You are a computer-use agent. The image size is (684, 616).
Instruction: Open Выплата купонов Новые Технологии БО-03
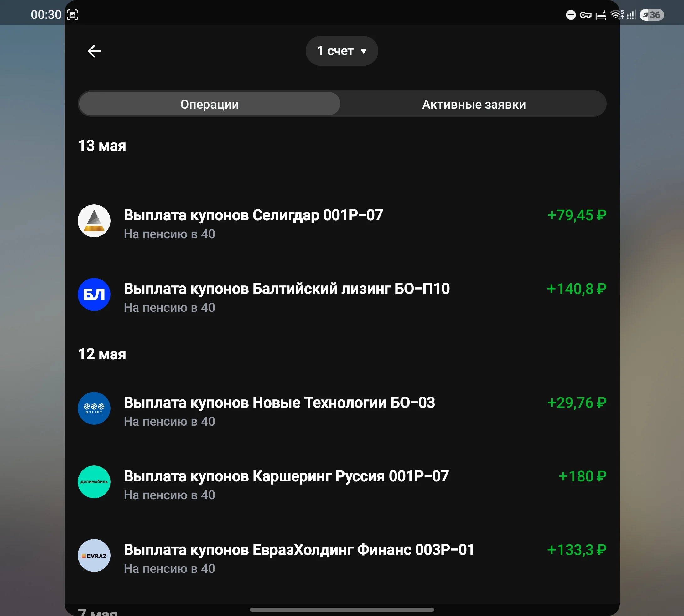tap(342, 408)
